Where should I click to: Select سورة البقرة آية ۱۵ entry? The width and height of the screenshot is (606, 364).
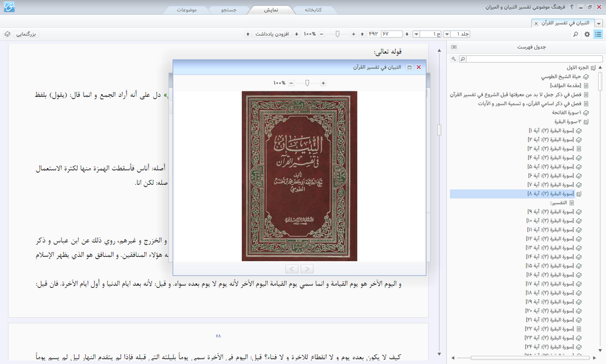pos(550,266)
